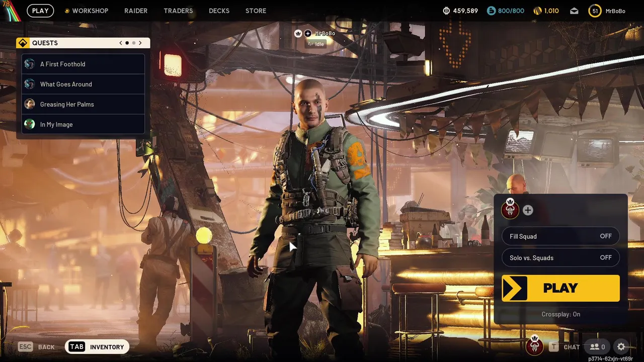The width and height of the screenshot is (644, 362).
Task: Click trader portrait beside Greasing Her Palms
Action: point(30,104)
